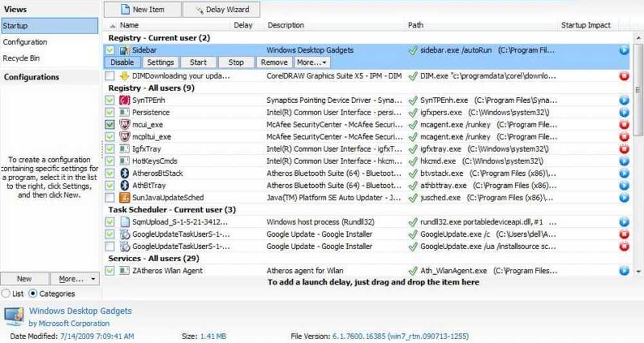Enable the SunJavaUpdateSched checkbox
The height and width of the screenshot is (343, 644).
[x=109, y=198]
